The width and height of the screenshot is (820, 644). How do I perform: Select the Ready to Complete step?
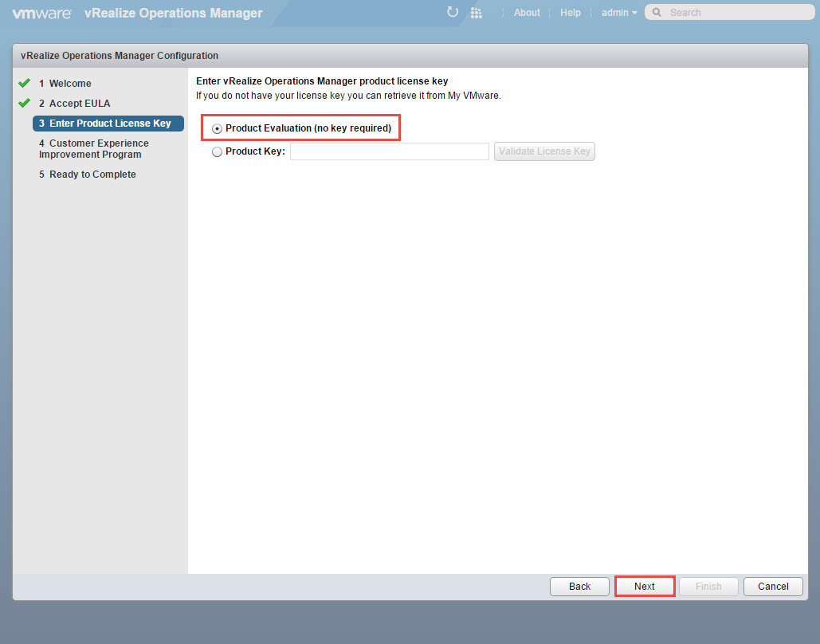click(92, 175)
